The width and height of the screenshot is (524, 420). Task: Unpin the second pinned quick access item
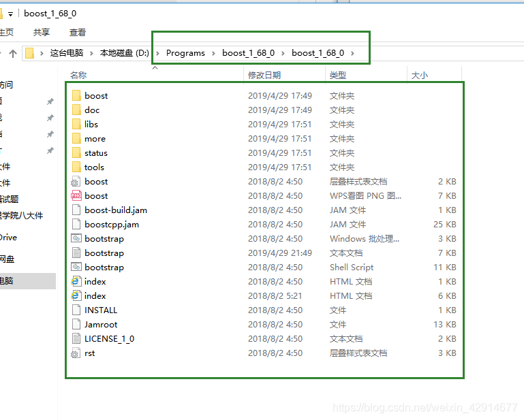click(x=50, y=118)
